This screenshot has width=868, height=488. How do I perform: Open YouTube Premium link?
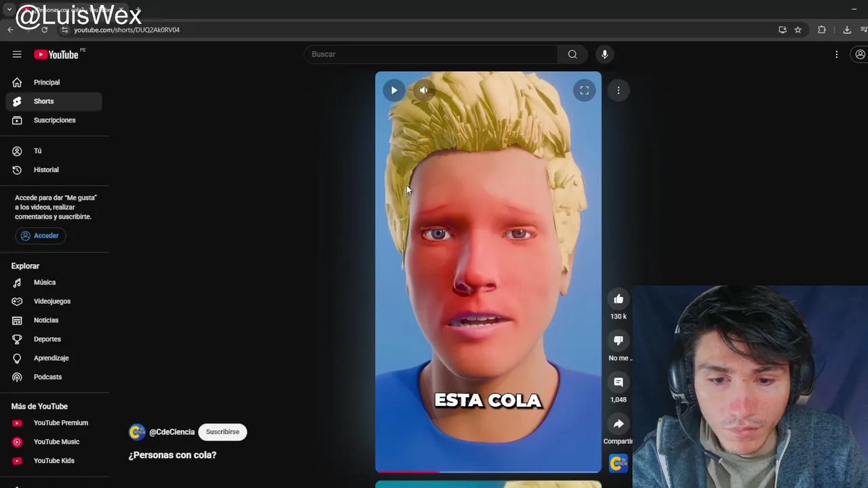pos(54,422)
